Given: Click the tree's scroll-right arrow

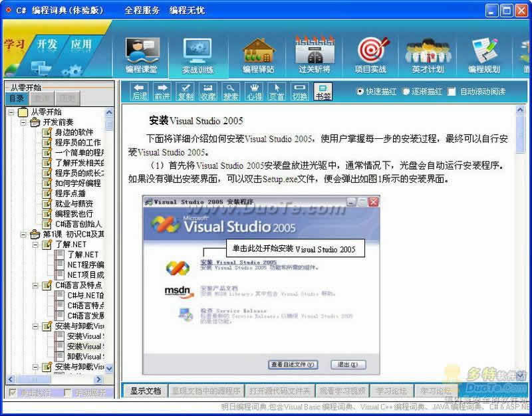Looking at the screenshot, I should point(99,379).
